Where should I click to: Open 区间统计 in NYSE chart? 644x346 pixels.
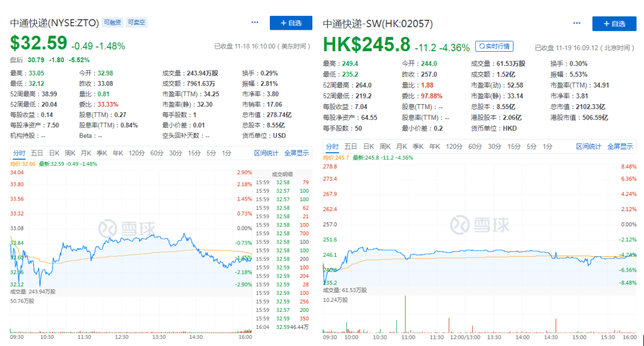tap(266, 153)
